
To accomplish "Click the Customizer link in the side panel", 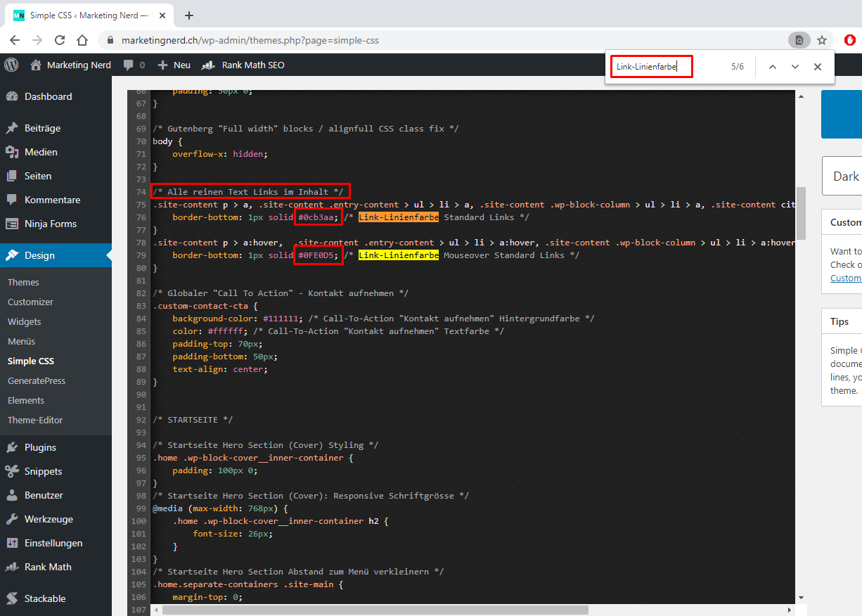I will (x=846, y=278).
